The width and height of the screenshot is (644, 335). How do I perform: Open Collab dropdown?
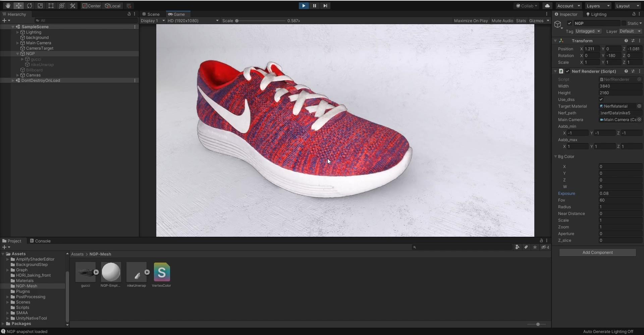click(x=527, y=6)
